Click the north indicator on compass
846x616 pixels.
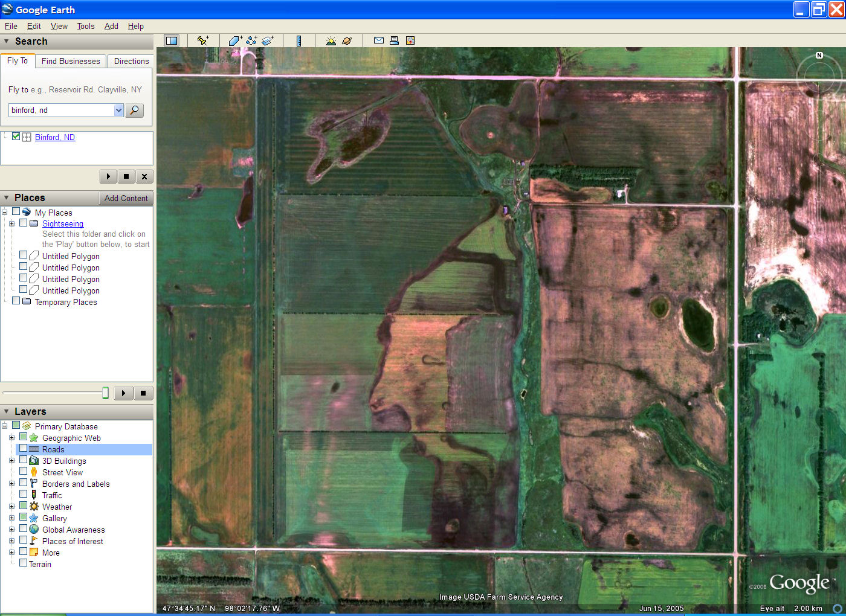819,55
